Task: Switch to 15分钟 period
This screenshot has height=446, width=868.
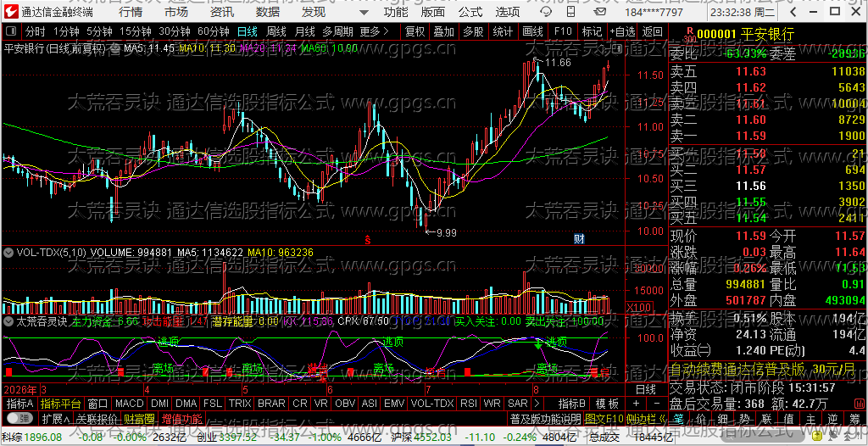Action: tap(136, 31)
